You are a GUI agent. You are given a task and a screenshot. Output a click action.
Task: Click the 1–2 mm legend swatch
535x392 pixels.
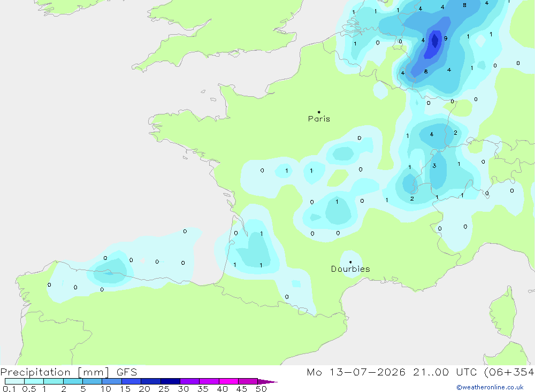(x=53, y=381)
